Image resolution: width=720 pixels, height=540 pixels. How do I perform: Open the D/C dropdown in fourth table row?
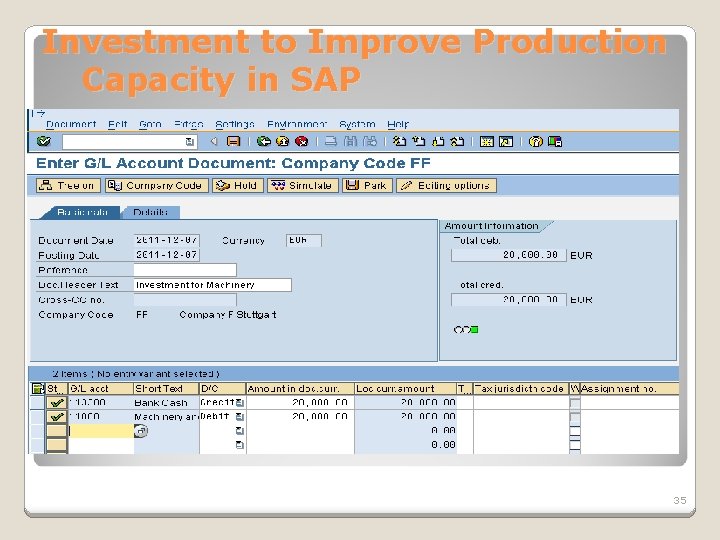tap(240, 444)
